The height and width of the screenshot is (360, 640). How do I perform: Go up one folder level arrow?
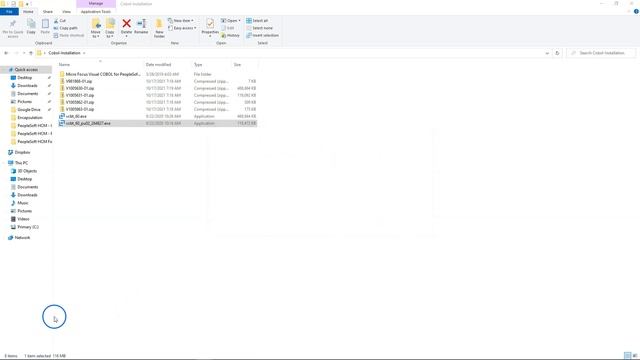(x=31, y=53)
